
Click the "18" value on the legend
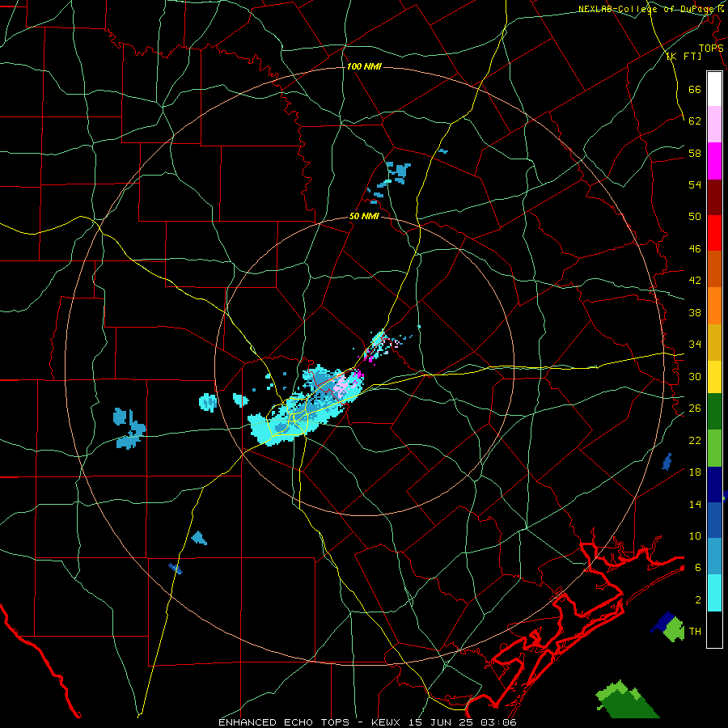pyautogui.click(x=695, y=472)
